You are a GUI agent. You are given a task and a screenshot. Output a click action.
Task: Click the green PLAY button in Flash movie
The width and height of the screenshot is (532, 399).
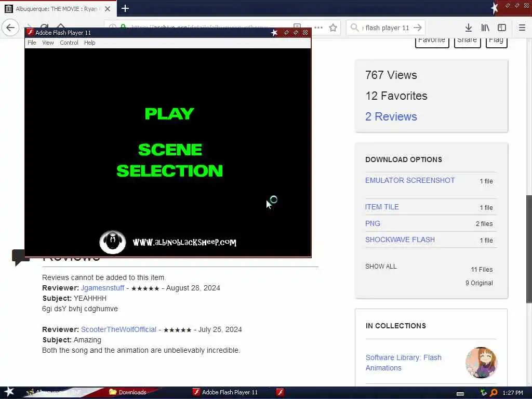[169, 114]
